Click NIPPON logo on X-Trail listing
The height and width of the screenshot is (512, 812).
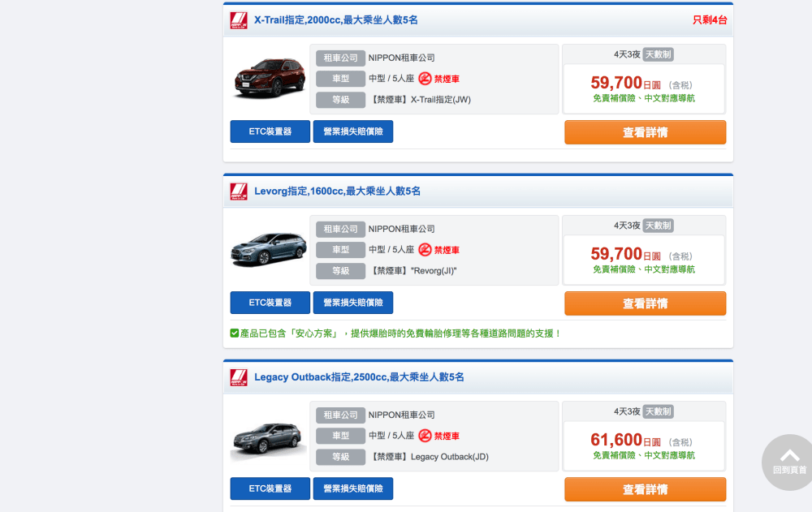point(239,20)
